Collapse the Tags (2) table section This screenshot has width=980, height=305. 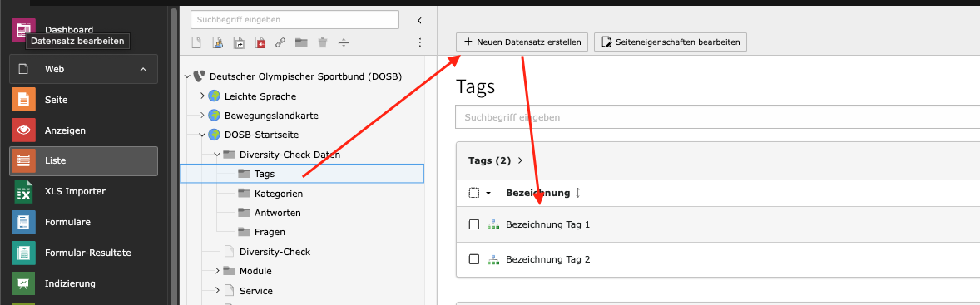520,160
